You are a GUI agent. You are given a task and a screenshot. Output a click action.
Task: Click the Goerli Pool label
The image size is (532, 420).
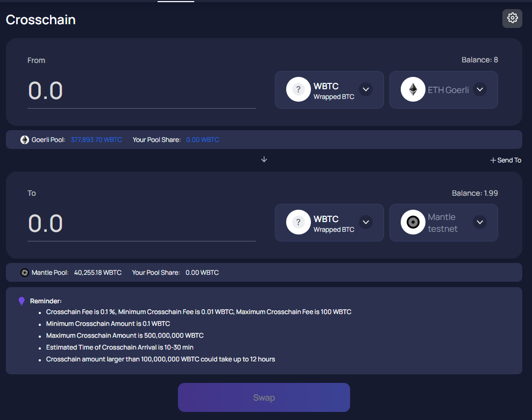(x=48, y=140)
